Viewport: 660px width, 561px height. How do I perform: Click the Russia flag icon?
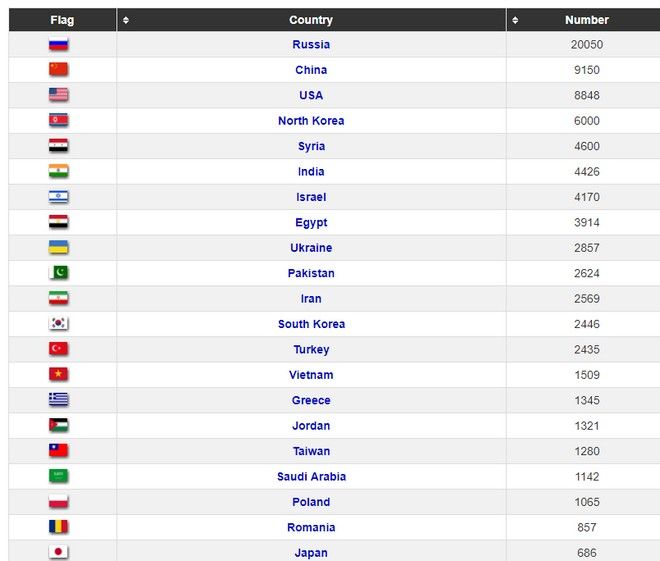(59, 45)
